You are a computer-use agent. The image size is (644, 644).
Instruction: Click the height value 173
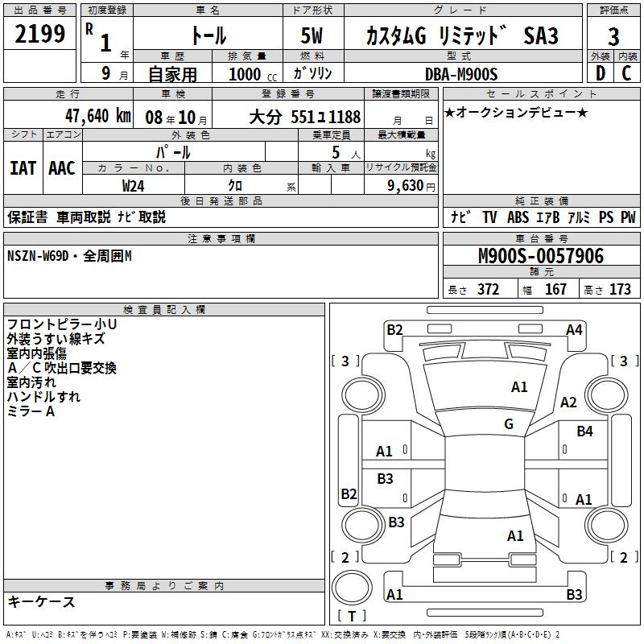[x=620, y=290]
